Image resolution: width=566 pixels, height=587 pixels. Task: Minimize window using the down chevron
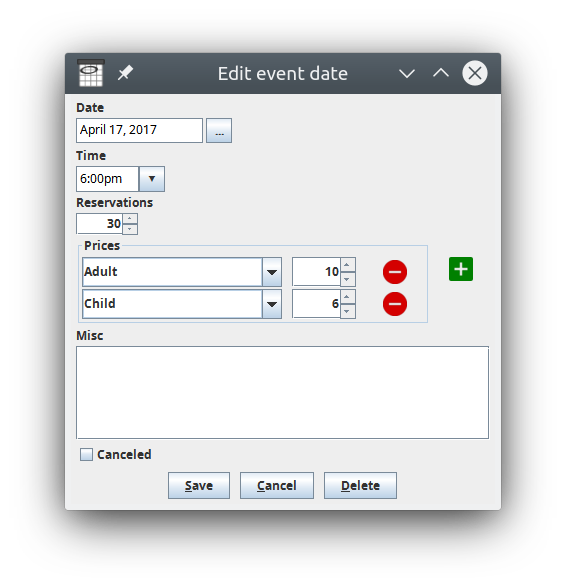(407, 73)
